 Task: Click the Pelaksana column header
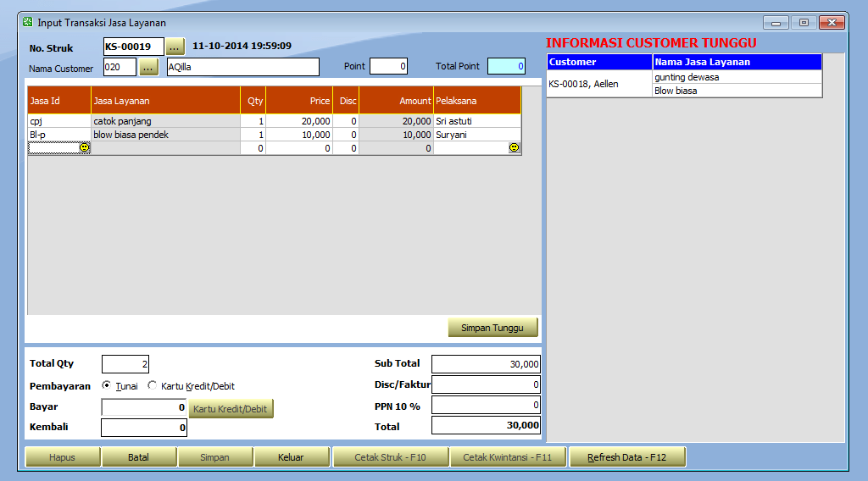(476, 101)
